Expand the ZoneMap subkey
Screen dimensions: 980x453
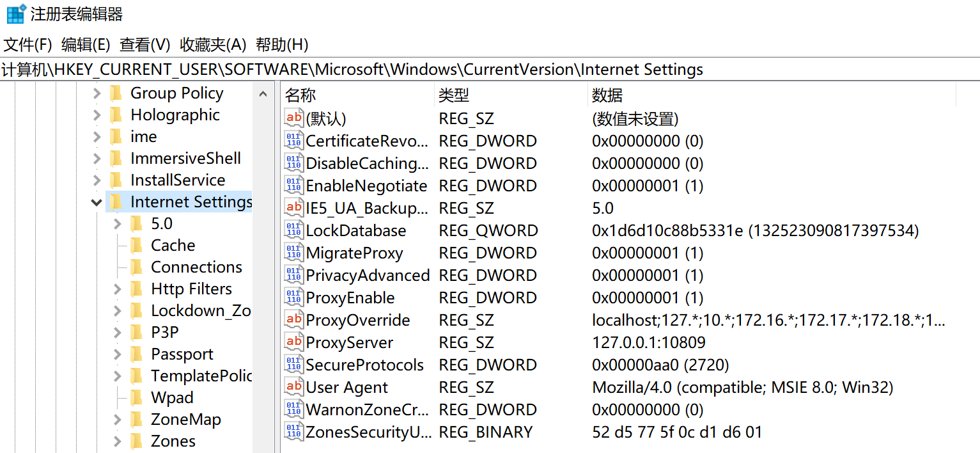coord(117,420)
